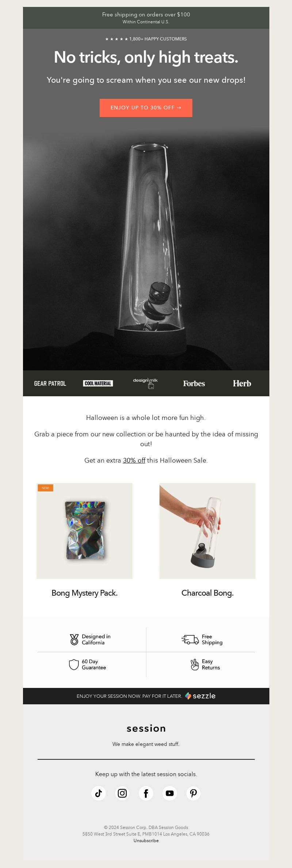
Task: Open the Pinterest social icon
Action: [193, 793]
